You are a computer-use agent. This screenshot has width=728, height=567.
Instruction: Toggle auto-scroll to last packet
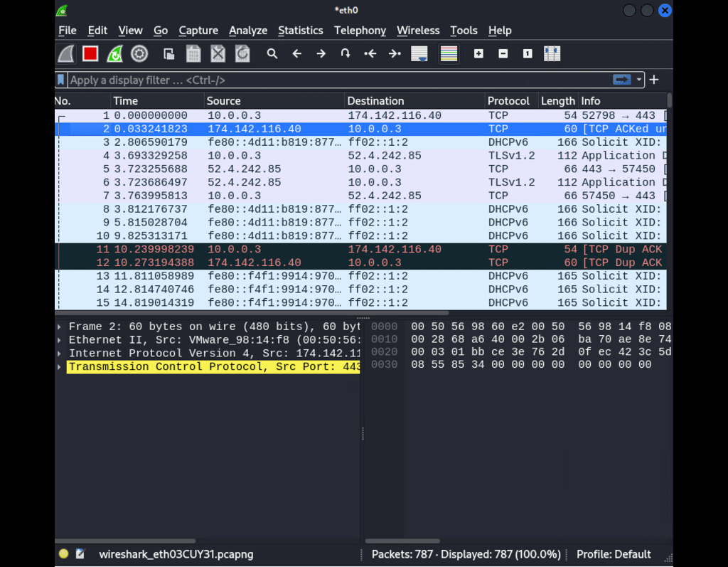click(419, 53)
